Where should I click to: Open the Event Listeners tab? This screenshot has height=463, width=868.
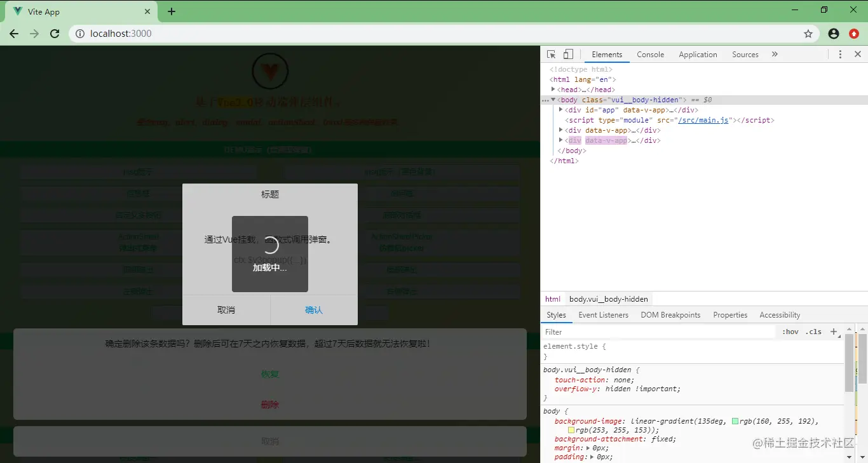[603, 315]
